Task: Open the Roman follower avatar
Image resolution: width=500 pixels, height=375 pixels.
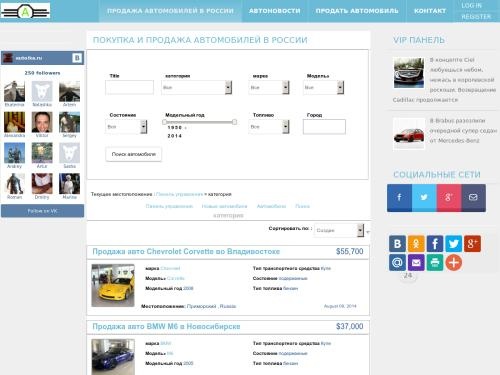Action: point(14,184)
